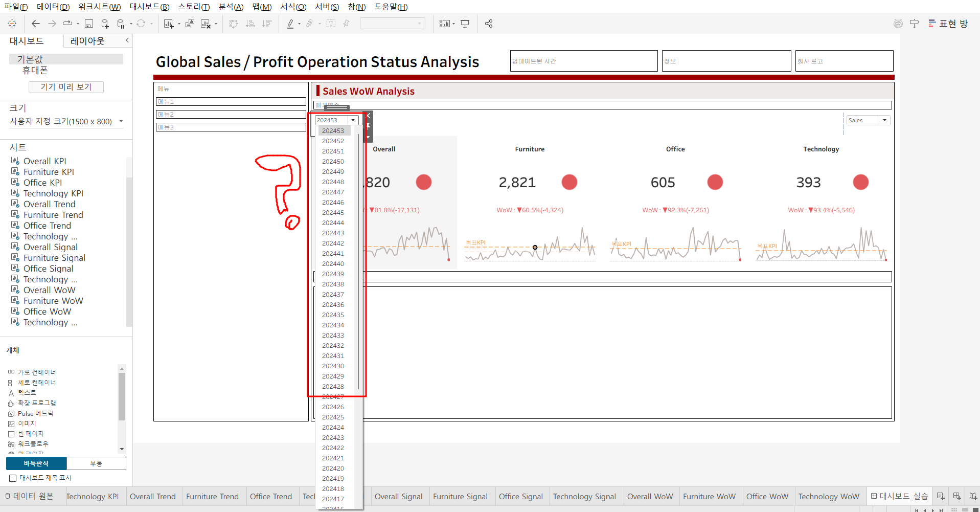The width and height of the screenshot is (980, 512).
Task: Open the Sales measure parameter dropdown
Action: pos(868,120)
